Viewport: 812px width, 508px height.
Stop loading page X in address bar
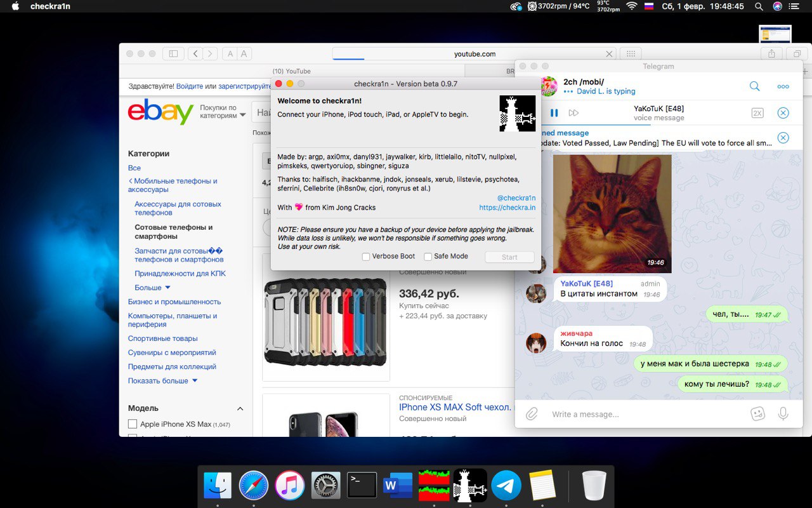pyautogui.click(x=609, y=54)
